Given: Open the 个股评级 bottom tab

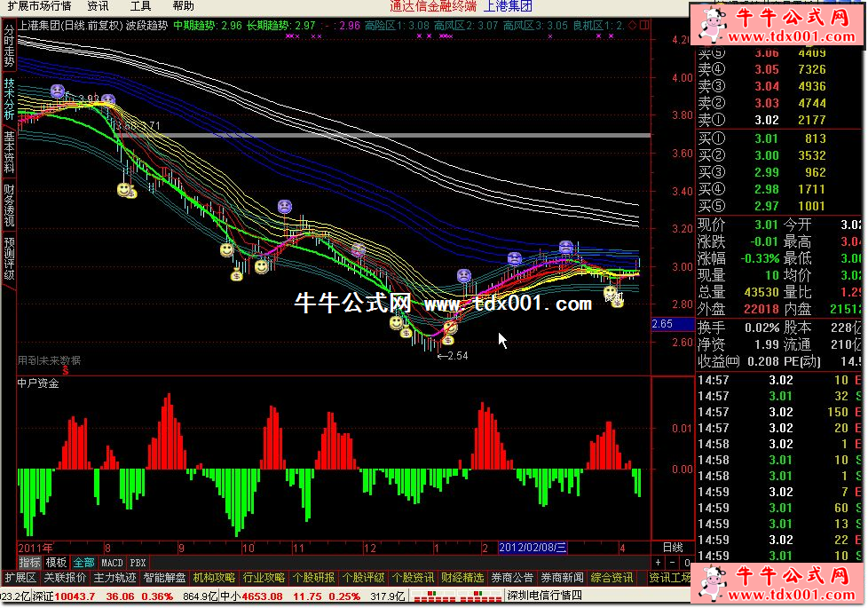Looking at the screenshot, I should (x=363, y=578).
